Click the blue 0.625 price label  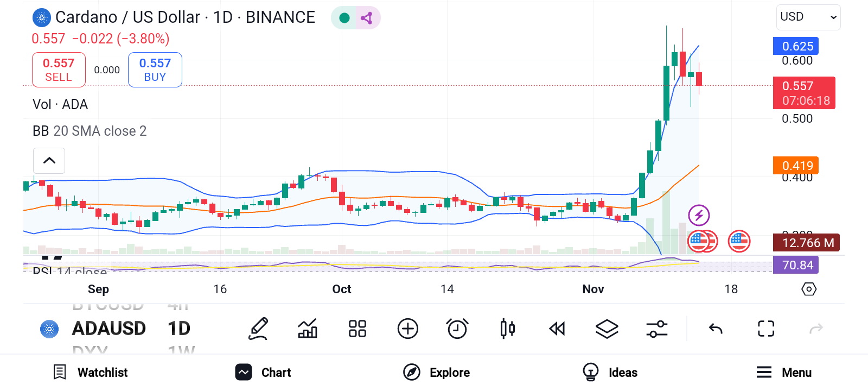tap(796, 46)
